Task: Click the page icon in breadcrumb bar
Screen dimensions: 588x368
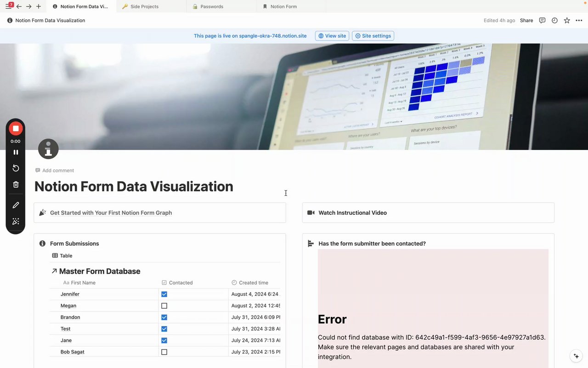Action: 10,20
